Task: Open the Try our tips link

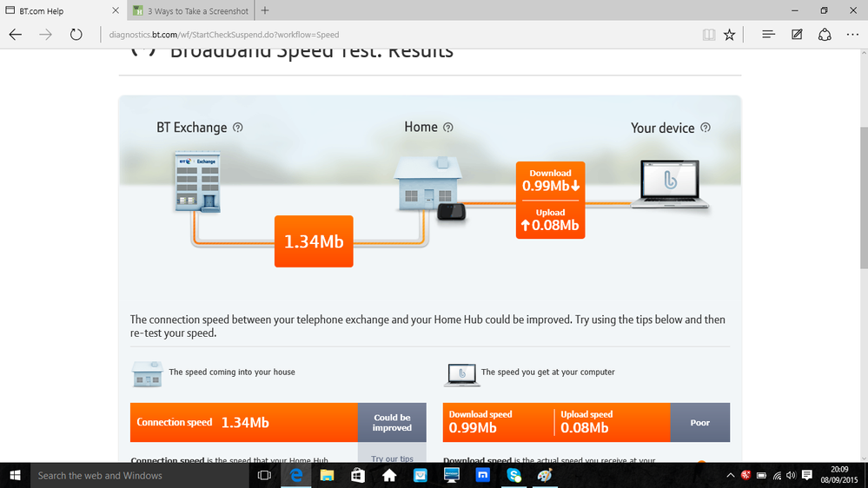Action: coord(392,458)
